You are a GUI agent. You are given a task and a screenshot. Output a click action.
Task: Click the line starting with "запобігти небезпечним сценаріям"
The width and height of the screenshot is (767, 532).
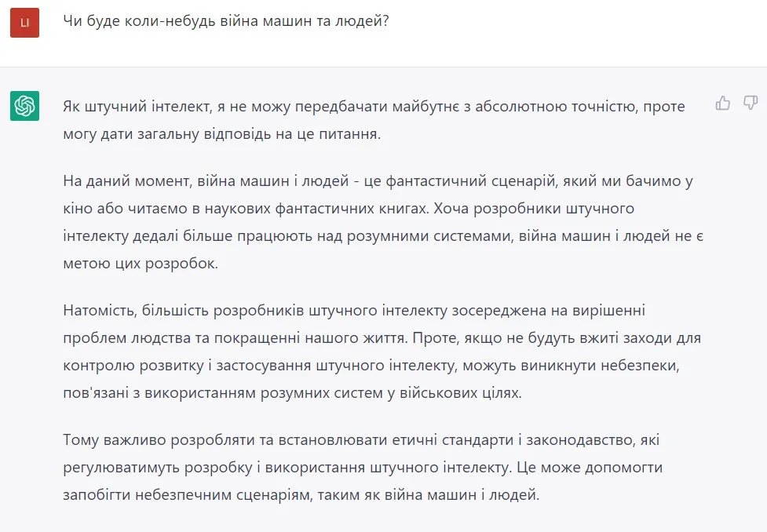coord(301,496)
